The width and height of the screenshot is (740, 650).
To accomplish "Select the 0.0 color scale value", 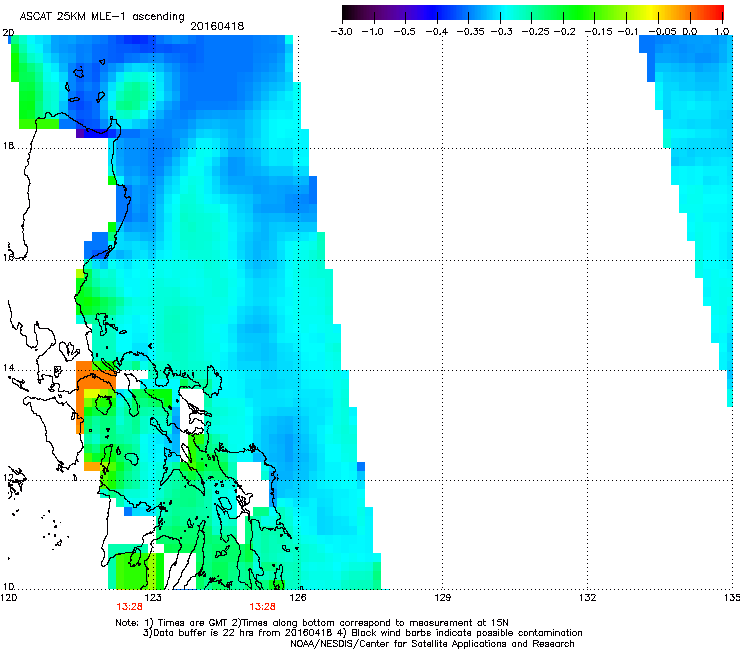I will (x=690, y=32).
